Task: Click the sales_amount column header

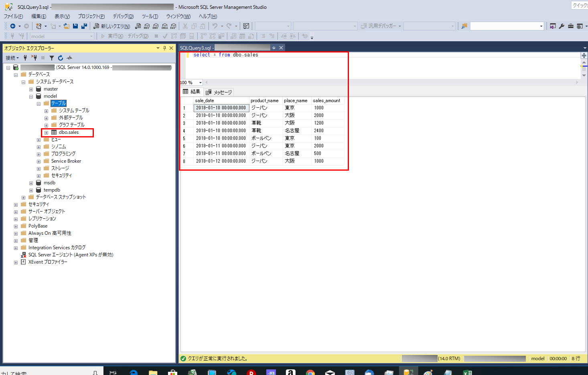Action: (326, 101)
